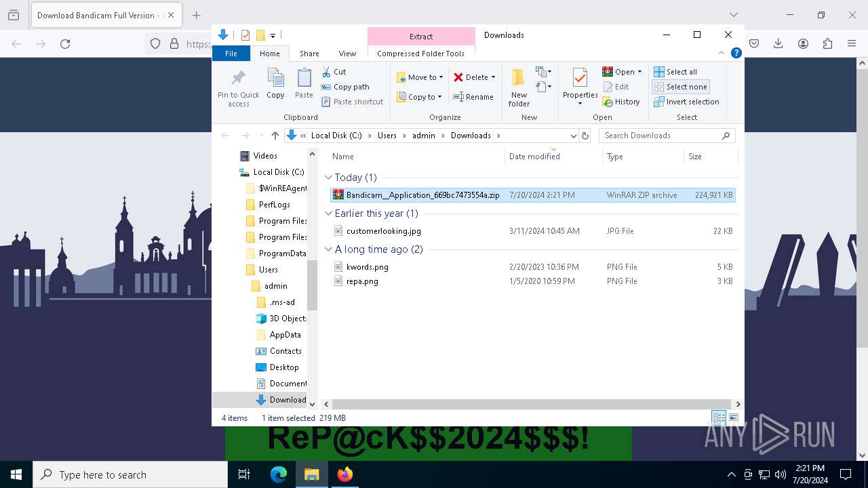Minimize the ribbon chevron
The width and height of the screenshot is (868, 488).
click(722, 53)
